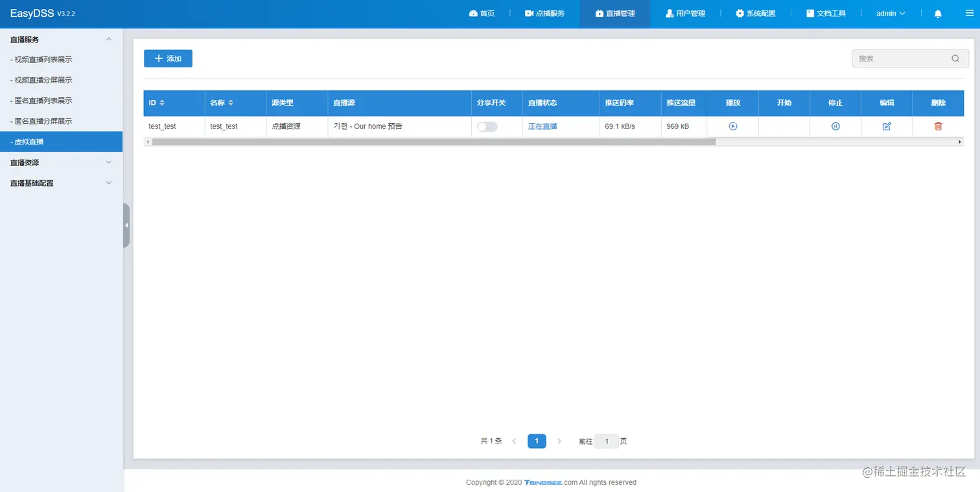Click the 正在直播 status link

point(542,126)
